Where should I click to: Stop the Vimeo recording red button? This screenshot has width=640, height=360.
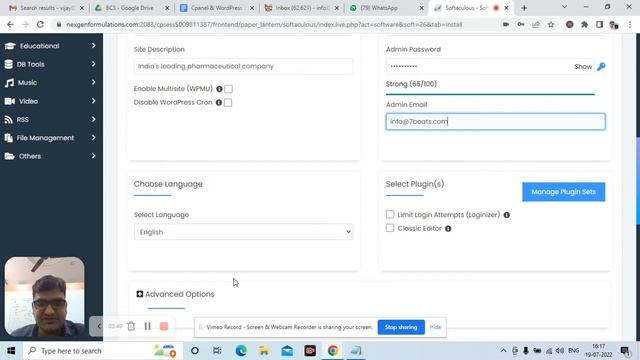click(164, 326)
